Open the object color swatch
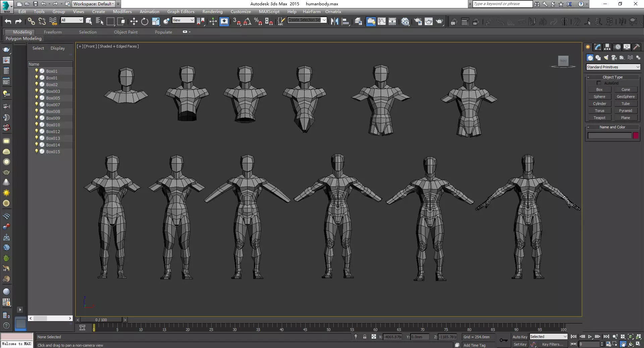The image size is (644, 348). (x=636, y=135)
